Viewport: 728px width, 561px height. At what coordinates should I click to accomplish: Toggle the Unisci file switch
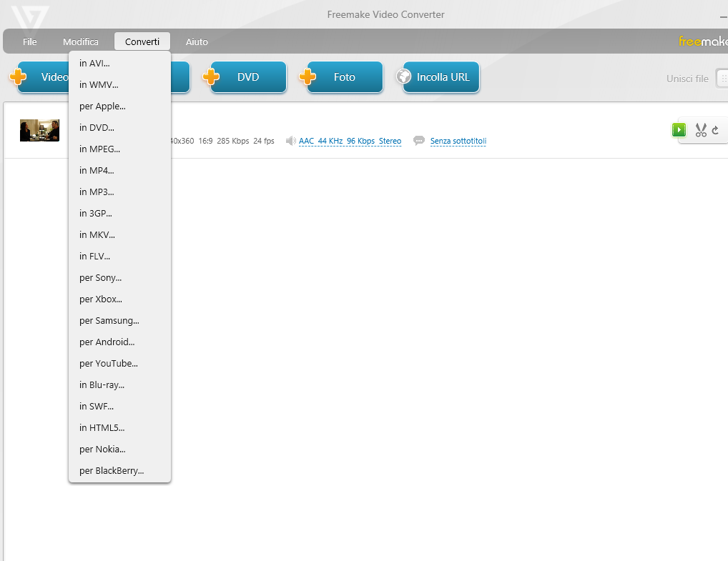722,79
